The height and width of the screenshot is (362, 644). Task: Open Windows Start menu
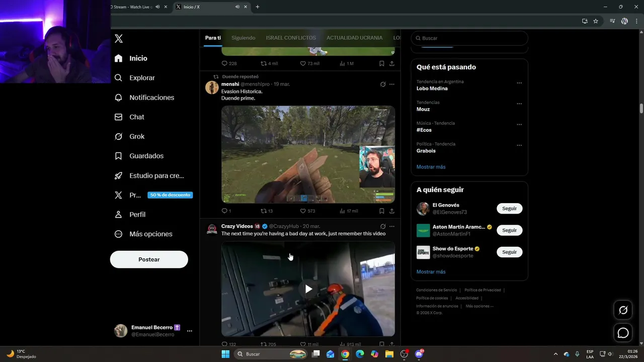click(225, 354)
